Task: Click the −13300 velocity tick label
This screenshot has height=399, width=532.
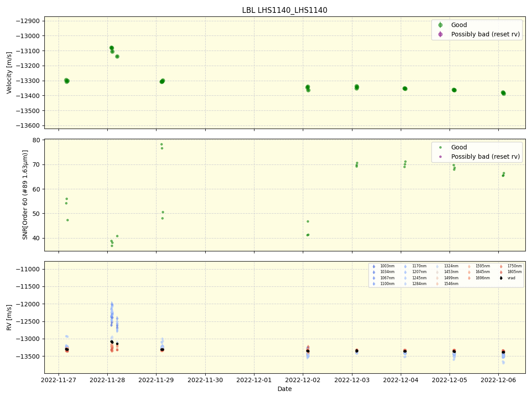Action: tap(28, 81)
